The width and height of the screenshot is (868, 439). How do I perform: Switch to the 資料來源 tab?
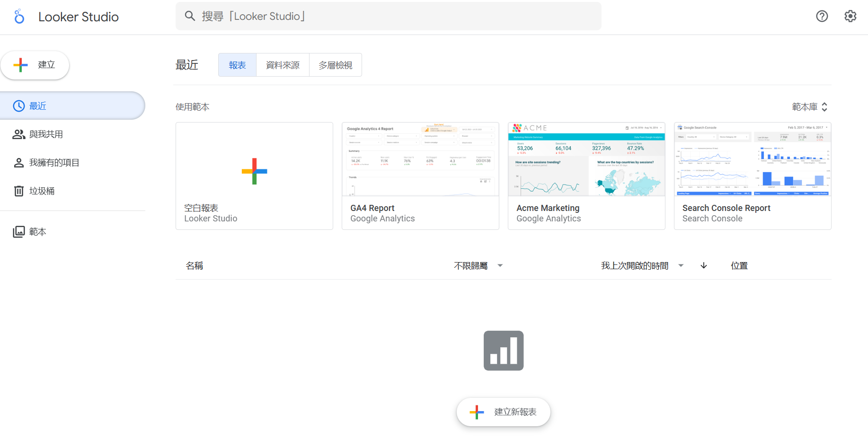click(283, 65)
